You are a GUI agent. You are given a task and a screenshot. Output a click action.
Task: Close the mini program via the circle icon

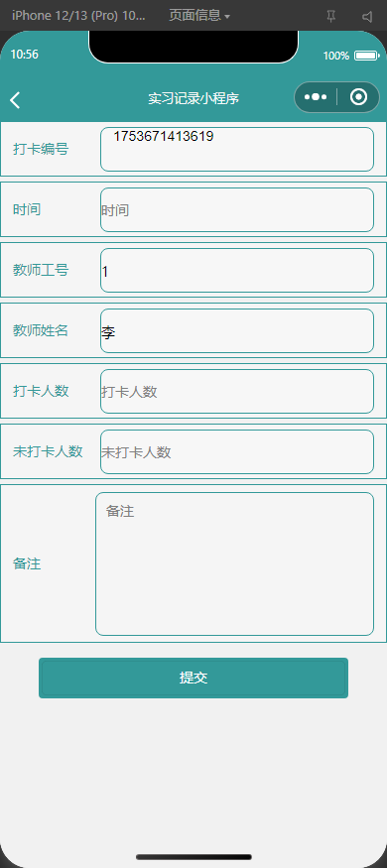(x=359, y=97)
